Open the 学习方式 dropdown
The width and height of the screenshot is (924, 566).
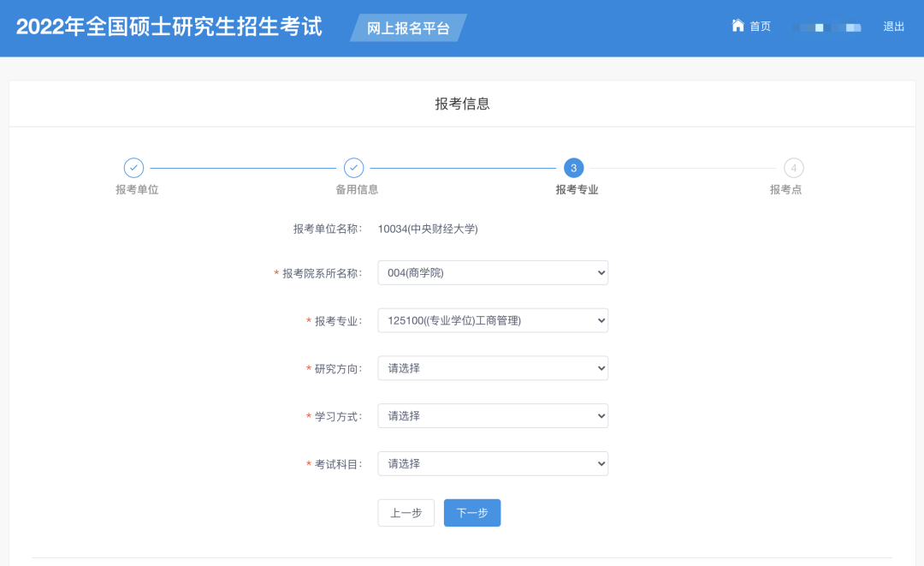coord(493,416)
